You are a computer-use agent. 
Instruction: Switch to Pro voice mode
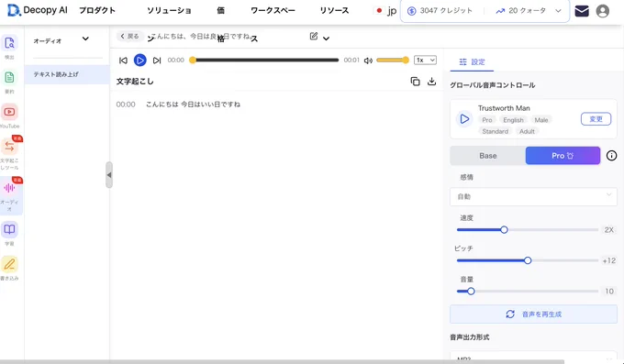(563, 156)
